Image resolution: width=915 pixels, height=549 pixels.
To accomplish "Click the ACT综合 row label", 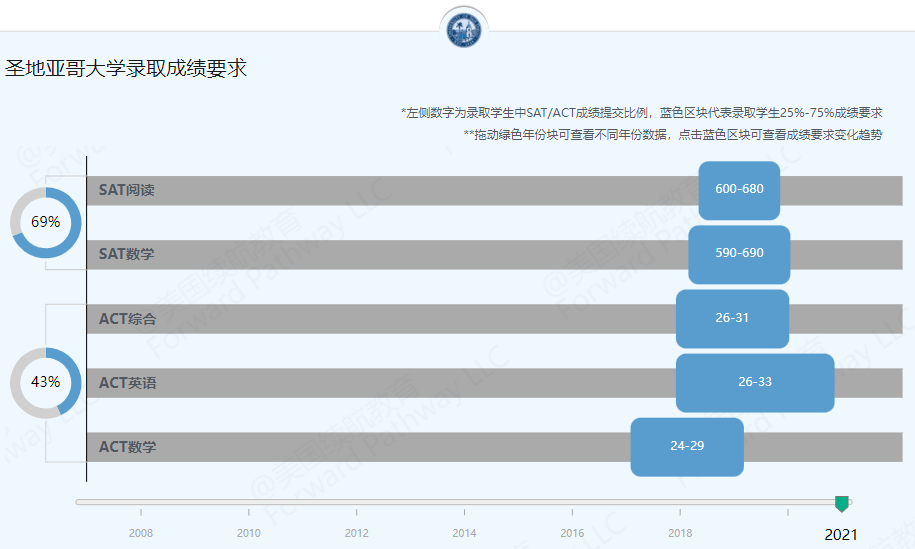I will coord(127,319).
